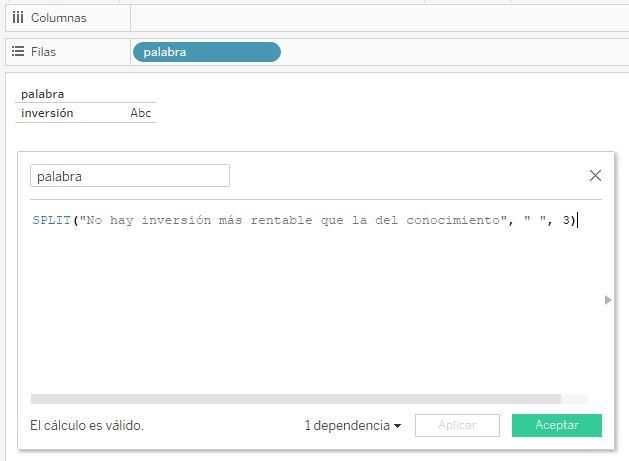This screenshot has width=629, height=461.
Task: Click inside the SPLIT formula text
Action: (304, 220)
